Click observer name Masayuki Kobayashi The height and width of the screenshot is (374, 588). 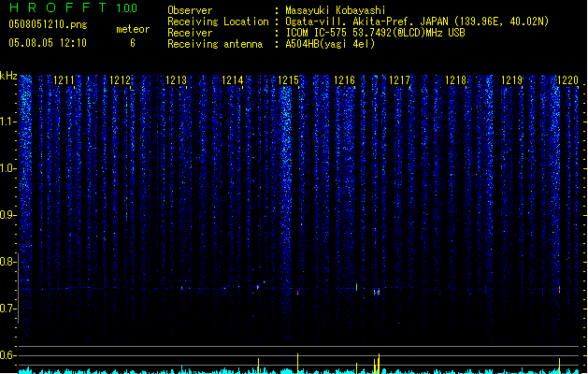(336, 10)
